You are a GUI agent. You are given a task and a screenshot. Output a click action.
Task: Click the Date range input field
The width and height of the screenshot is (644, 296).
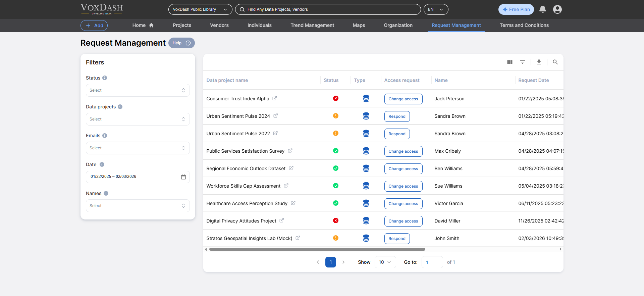click(x=138, y=177)
